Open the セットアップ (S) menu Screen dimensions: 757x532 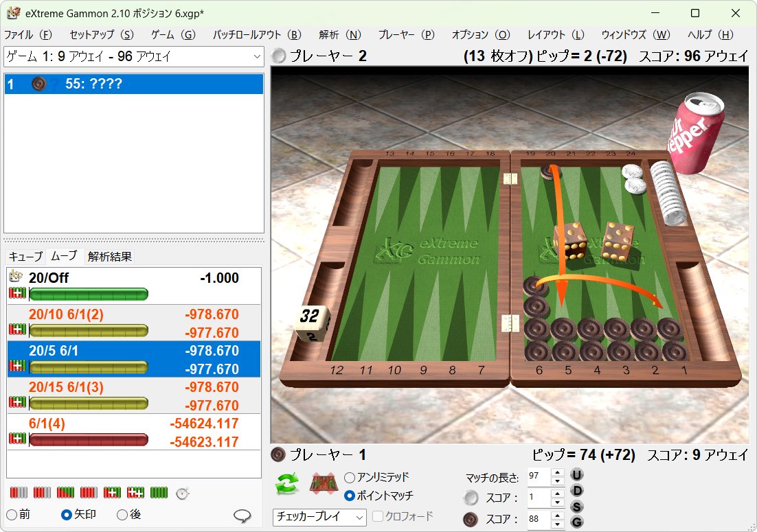point(102,35)
